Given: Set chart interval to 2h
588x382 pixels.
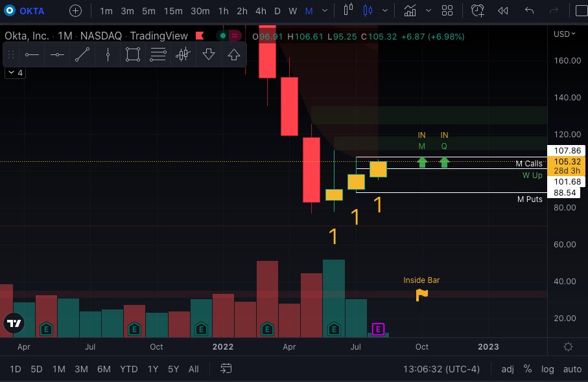Looking at the screenshot, I should pyautogui.click(x=242, y=11).
